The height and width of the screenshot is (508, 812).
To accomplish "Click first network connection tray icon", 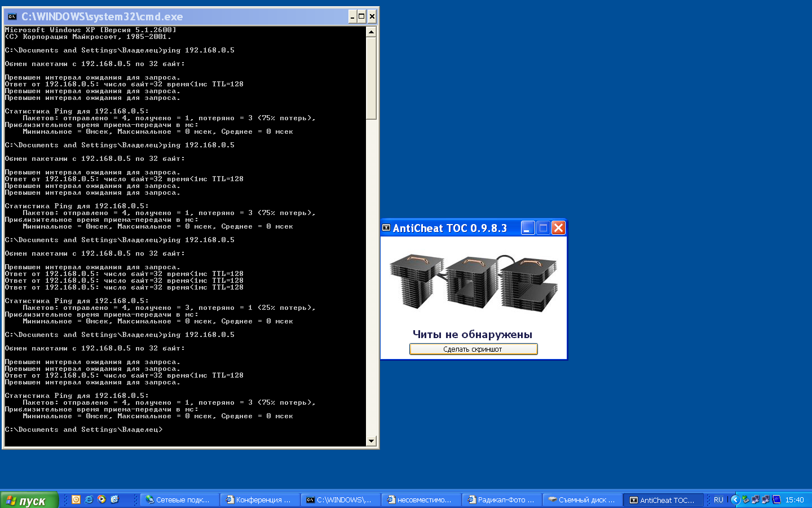I will pos(756,500).
